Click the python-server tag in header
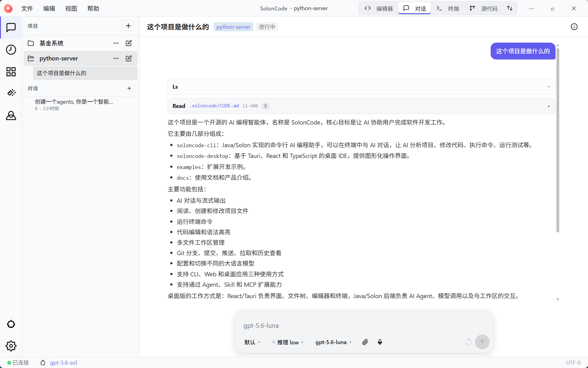This screenshot has height=368, width=588. pyautogui.click(x=233, y=27)
